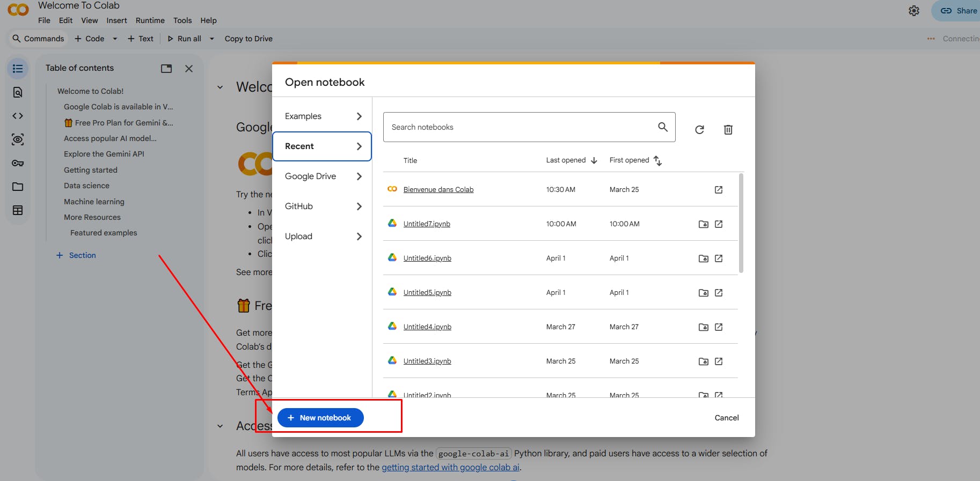Open Untitled7.ipynb in new tab icon

pos(719,224)
